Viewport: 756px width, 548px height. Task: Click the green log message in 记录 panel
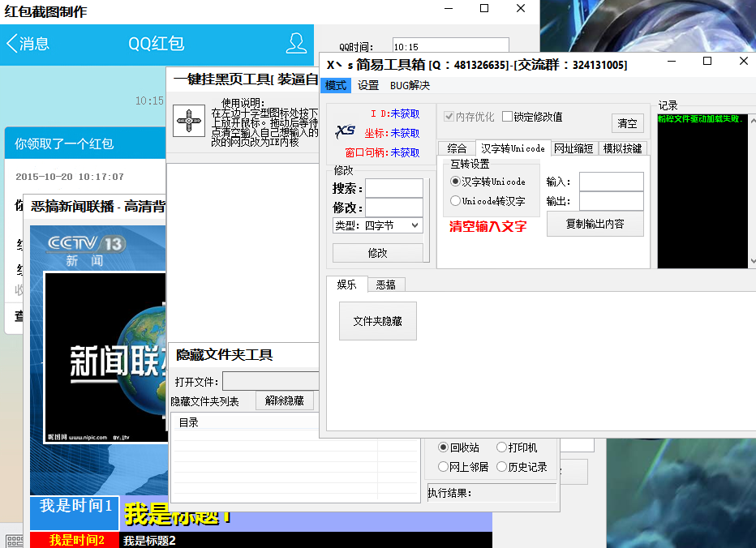(701, 118)
